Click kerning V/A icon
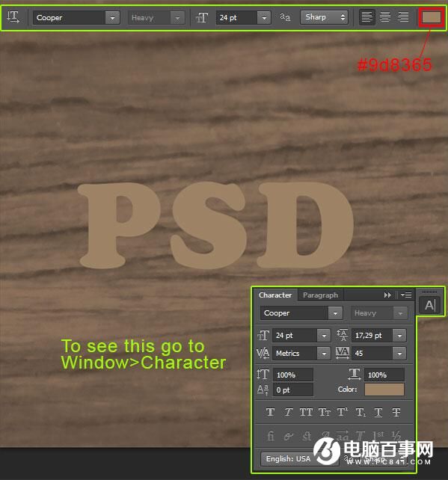Screen dimensions: 448x480 pos(263,353)
